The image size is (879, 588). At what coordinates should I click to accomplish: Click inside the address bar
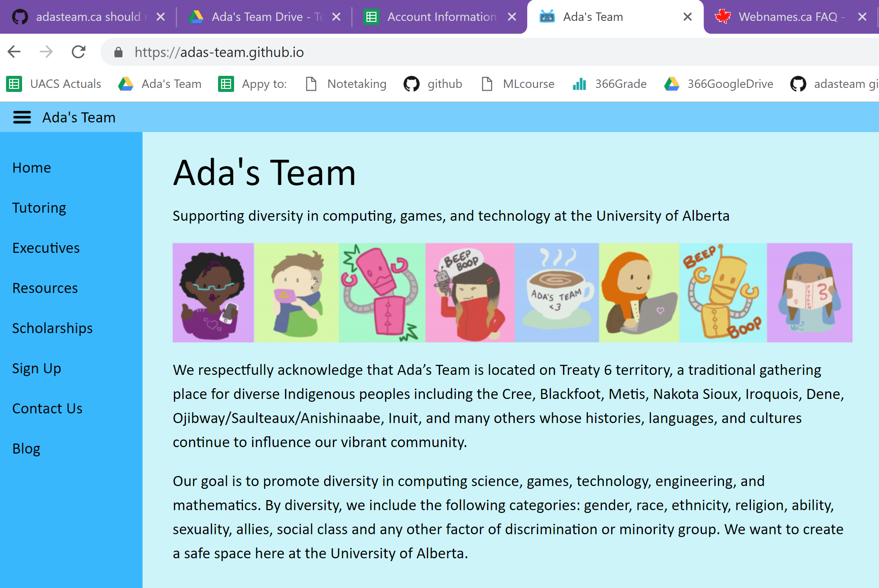[281, 52]
